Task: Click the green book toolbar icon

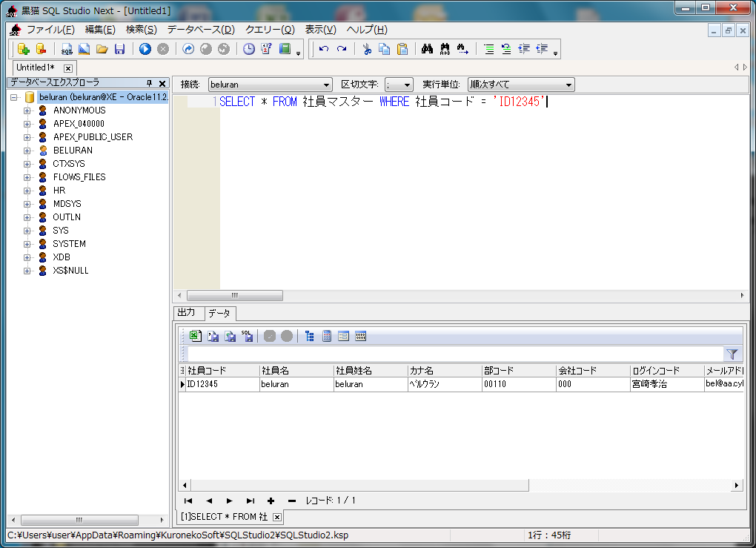Action: (x=285, y=49)
